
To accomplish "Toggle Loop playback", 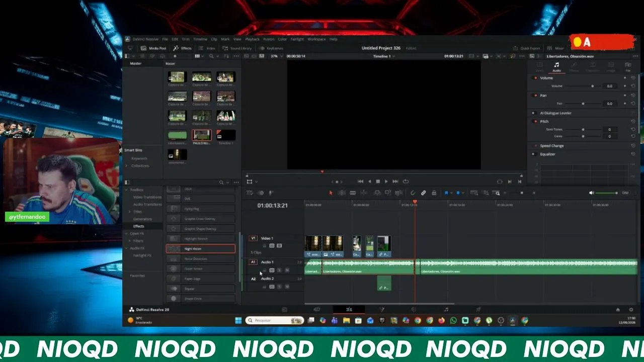I will pos(406,182).
